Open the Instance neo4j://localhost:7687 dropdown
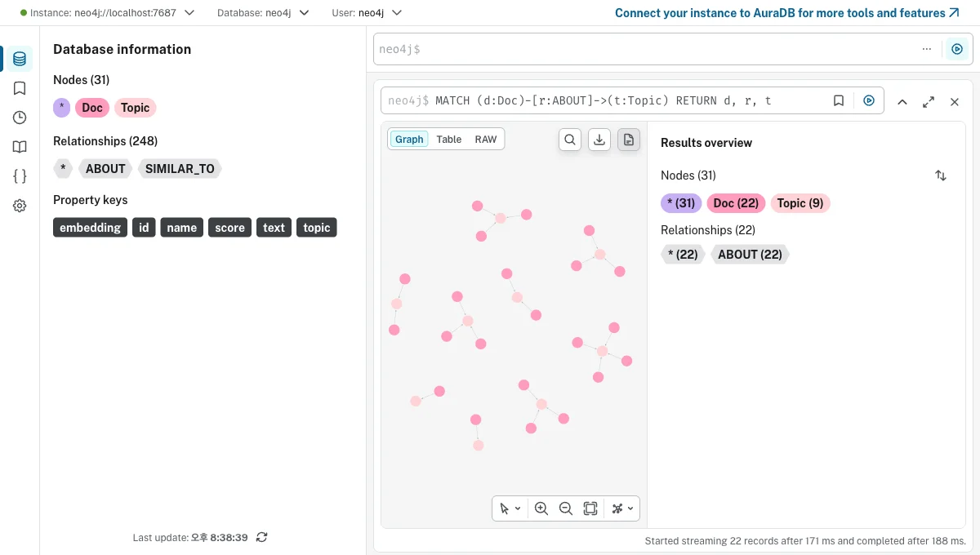The image size is (980, 555). [108, 13]
